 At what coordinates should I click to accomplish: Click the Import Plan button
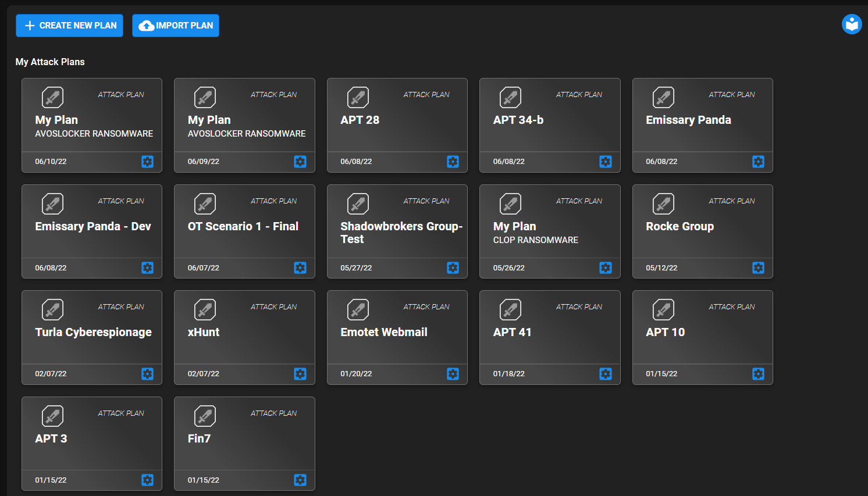pos(175,25)
